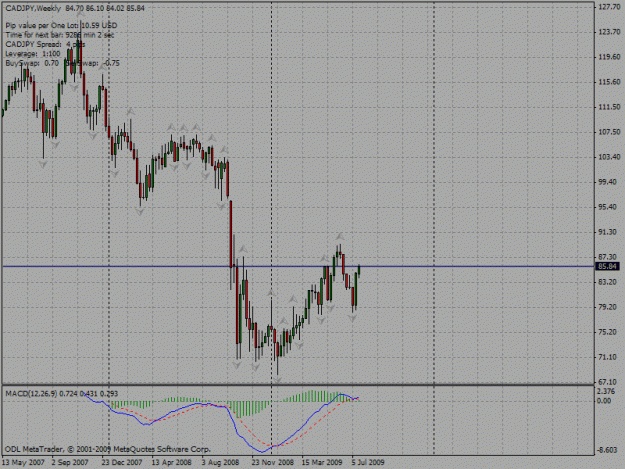
Task: Click the 99.40 price scale value
Action: pos(609,182)
